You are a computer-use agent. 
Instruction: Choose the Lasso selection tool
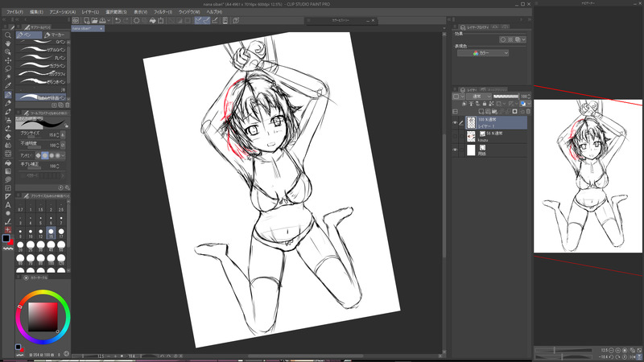[7, 68]
